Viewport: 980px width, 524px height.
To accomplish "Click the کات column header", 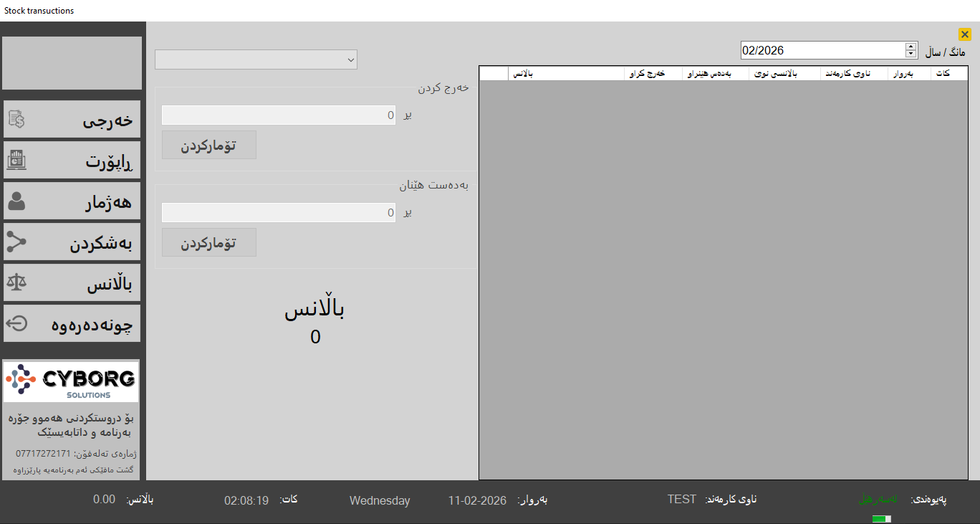I will click(948, 74).
